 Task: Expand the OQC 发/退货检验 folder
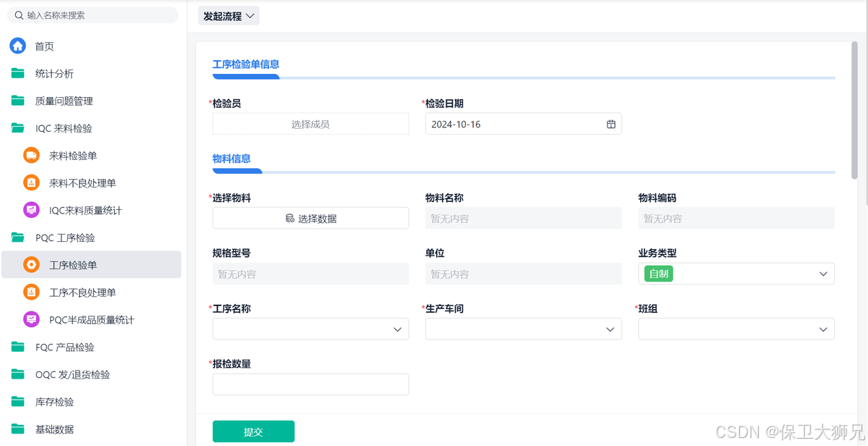91,374
